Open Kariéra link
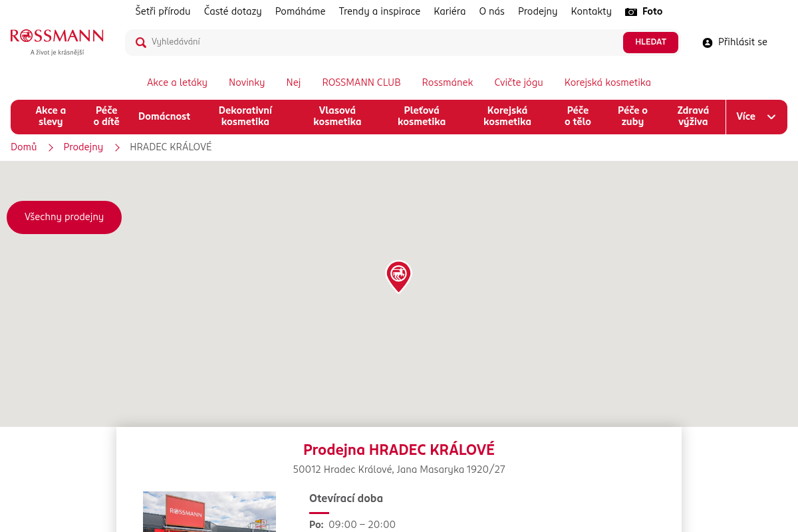The width and height of the screenshot is (798, 532). [450, 11]
